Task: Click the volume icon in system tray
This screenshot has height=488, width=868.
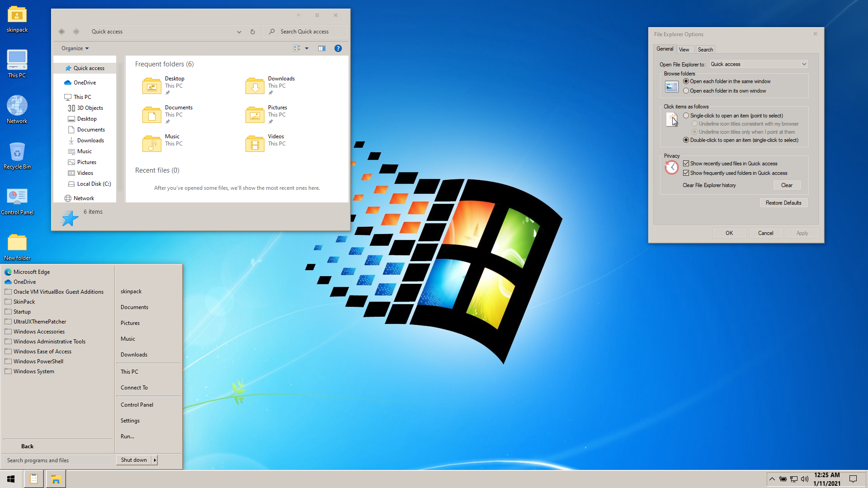Action: (x=805, y=479)
